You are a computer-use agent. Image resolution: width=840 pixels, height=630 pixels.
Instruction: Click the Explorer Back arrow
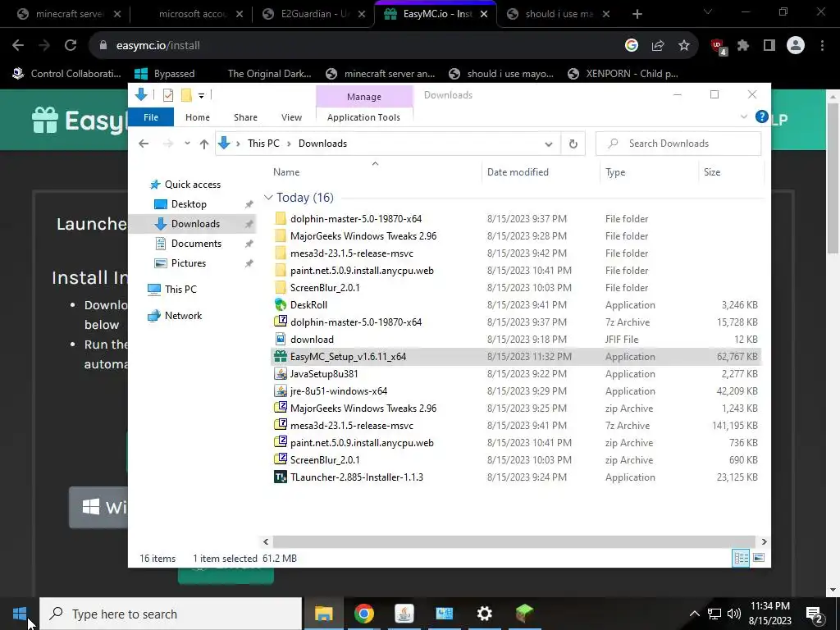click(144, 144)
